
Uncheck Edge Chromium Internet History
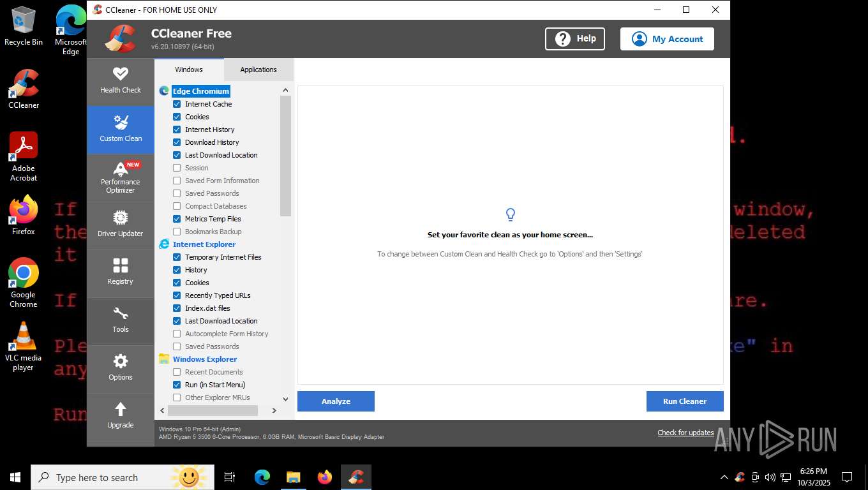177,130
